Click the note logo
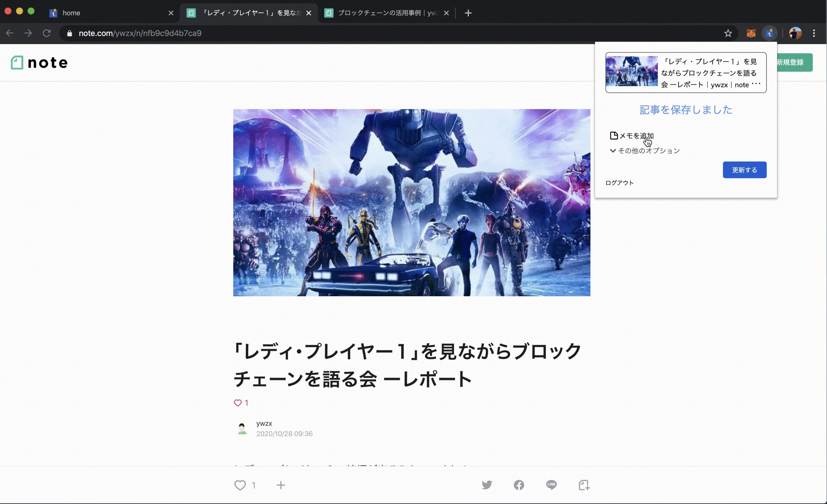Screen dimensions: 827x504 click(39, 63)
